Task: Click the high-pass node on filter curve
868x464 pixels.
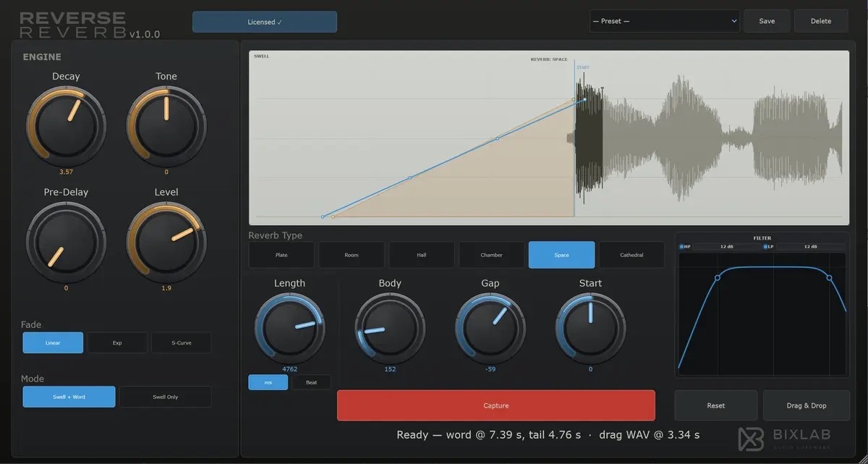Action: (718, 277)
